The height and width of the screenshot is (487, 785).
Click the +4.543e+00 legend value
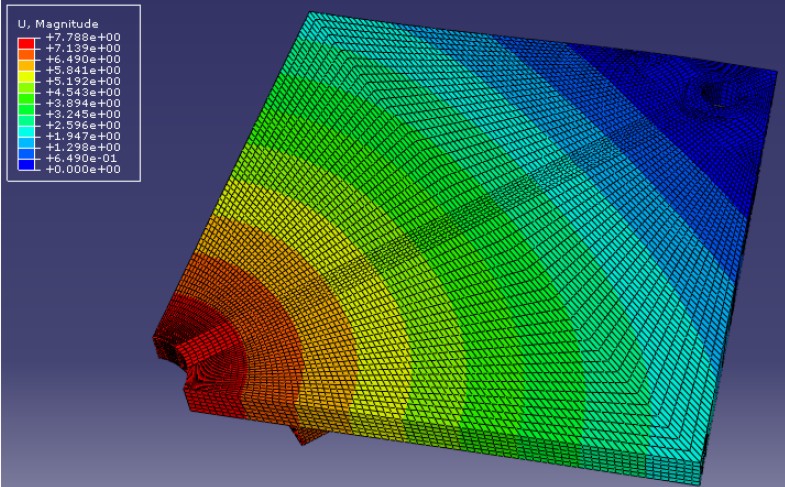pyautogui.click(x=83, y=92)
